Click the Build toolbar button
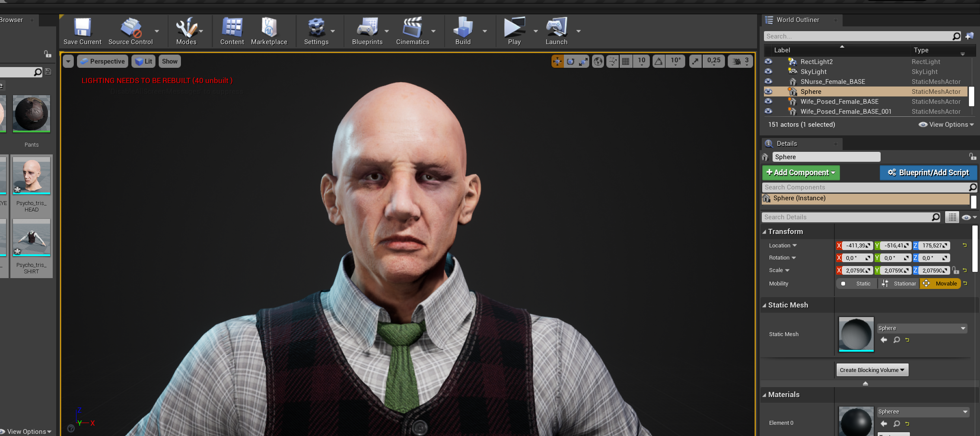Viewport: 980px width, 436px height. pyautogui.click(x=463, y=31)
